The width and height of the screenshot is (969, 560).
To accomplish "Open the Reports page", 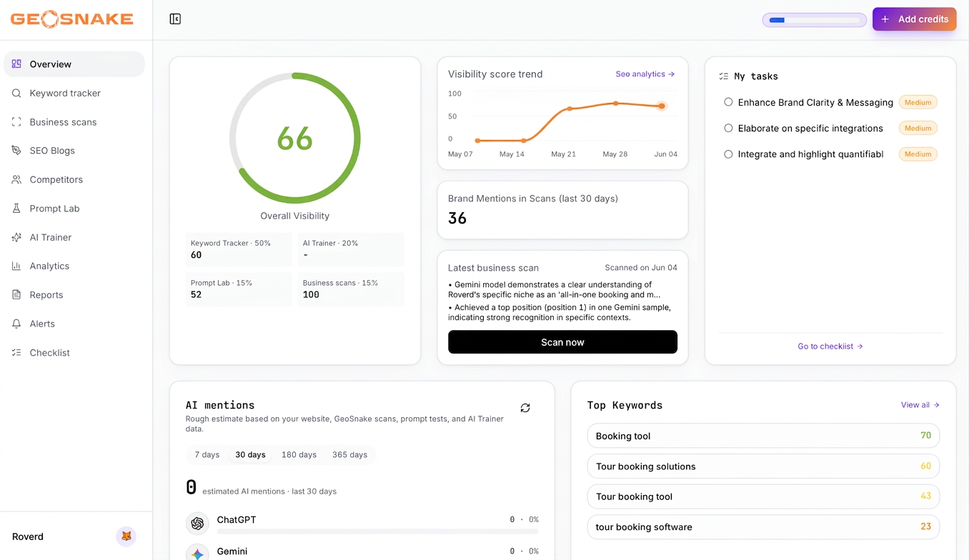I will pos(74,295).
